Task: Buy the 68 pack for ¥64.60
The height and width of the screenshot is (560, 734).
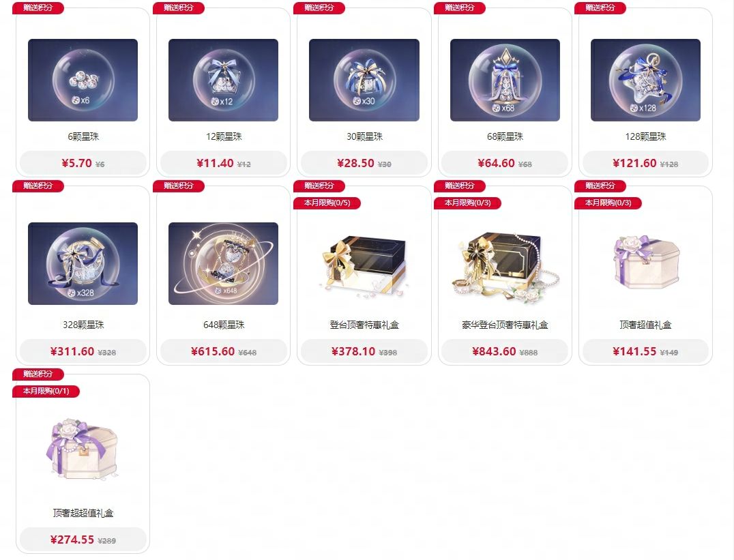Action: [x=505, y=163]
